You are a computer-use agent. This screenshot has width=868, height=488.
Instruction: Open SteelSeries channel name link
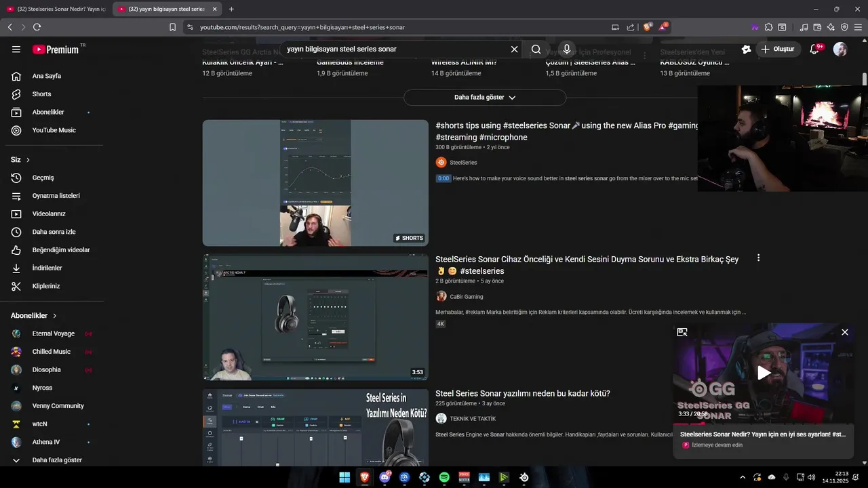[x=463, y=163]
